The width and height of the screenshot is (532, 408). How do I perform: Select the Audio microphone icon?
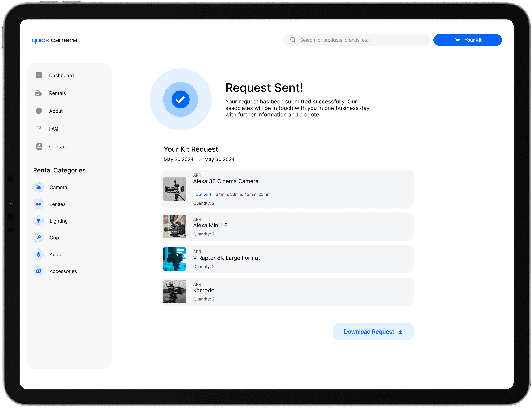38,254
